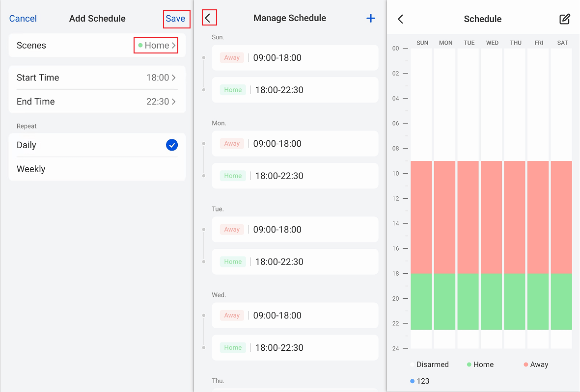Click the plus icon to add schedule
580x392 pixels.
[x=371, y=18]
